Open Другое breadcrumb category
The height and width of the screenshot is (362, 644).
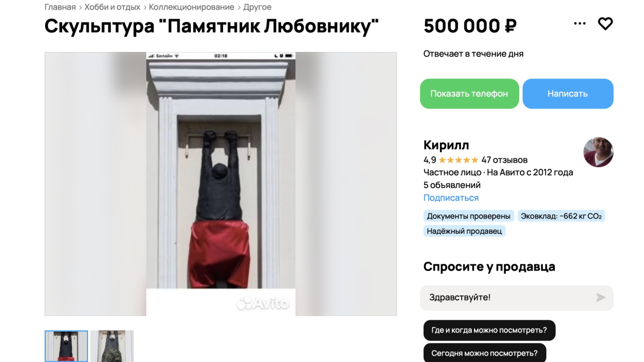(x=257, y=7)
